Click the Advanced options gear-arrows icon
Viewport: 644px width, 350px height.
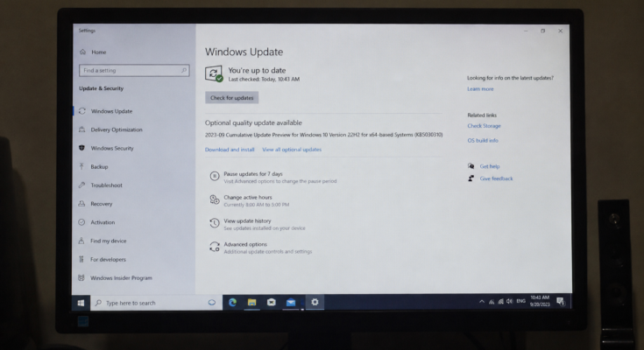click(215, 247)
